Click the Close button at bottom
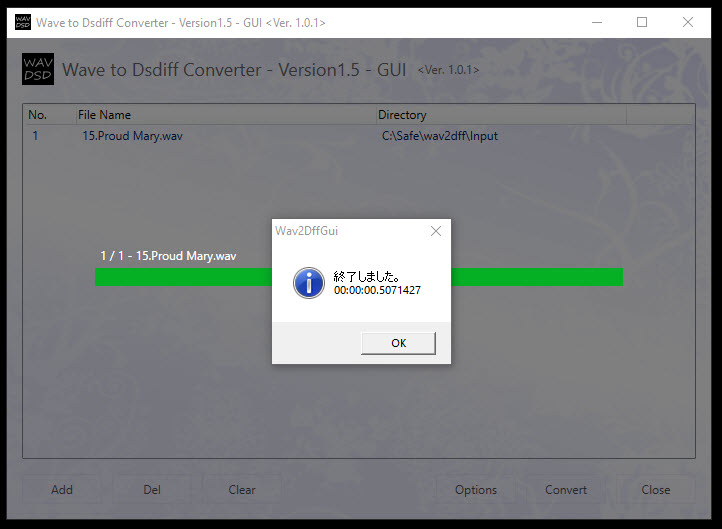This screenshot has height=529, width=722. (656, 489)
